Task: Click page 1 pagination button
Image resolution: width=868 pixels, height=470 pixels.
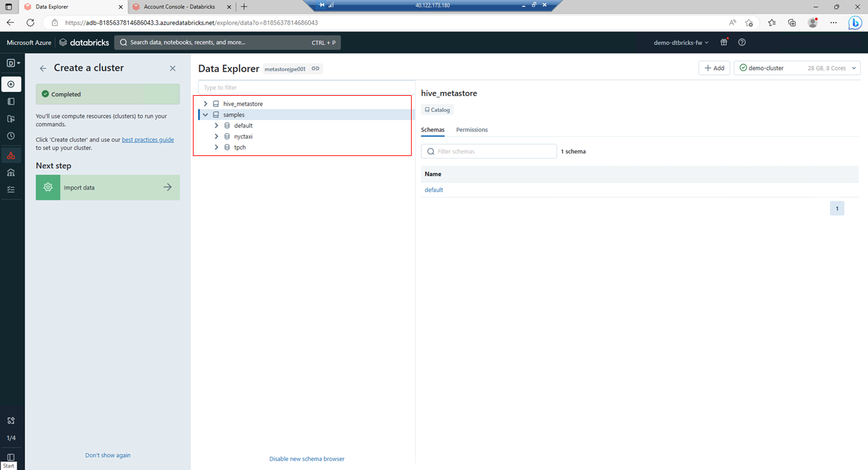Action: (837, 208)
